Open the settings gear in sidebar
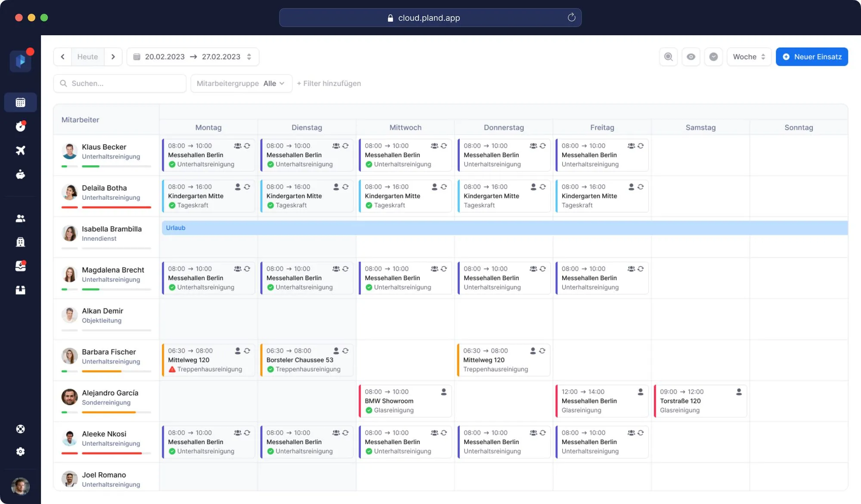Viewport: 861px width, 504px height. [20, 451]
